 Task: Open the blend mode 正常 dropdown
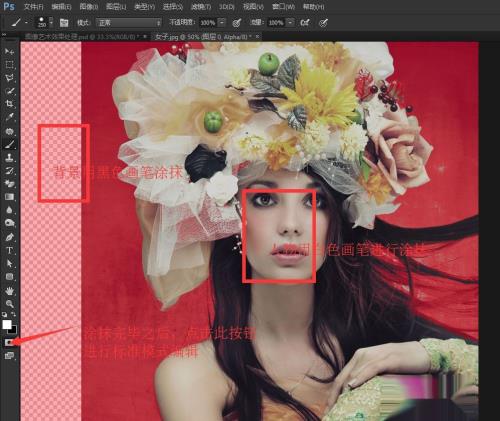pos(129,23)
